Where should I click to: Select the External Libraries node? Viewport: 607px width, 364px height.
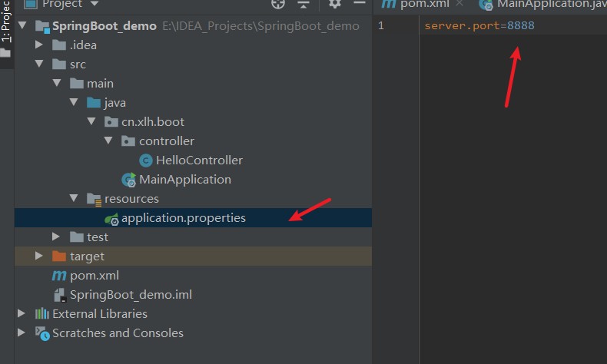pyautogui.click(x=100, y=314)
